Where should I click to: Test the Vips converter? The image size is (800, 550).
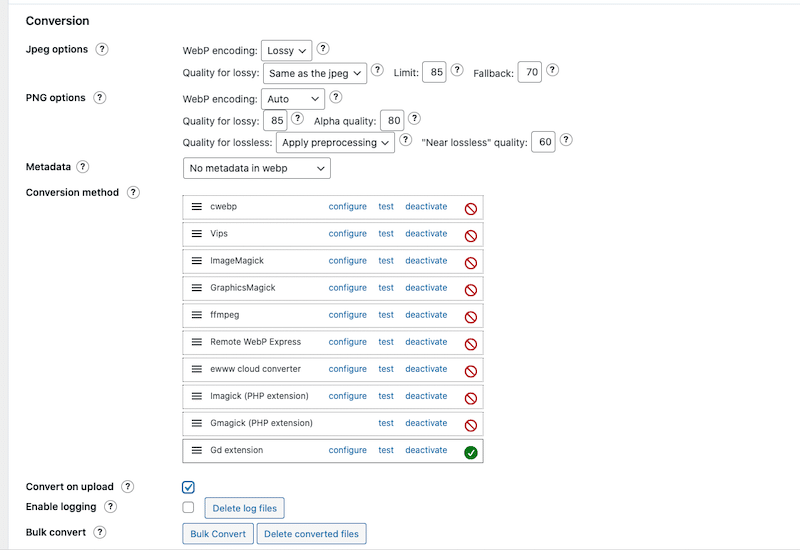point(386,234)
